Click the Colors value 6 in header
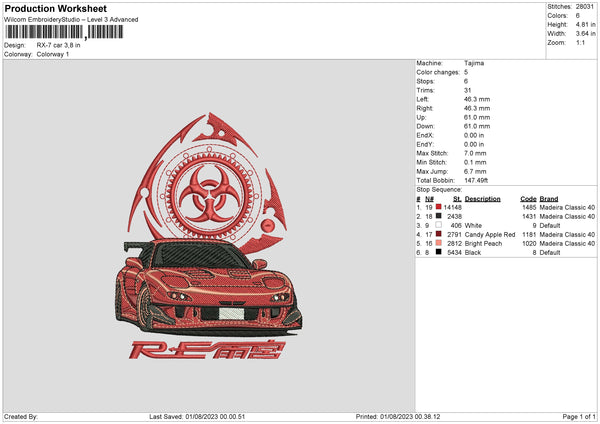The image size is (600, 424). (x=578, y=16)
